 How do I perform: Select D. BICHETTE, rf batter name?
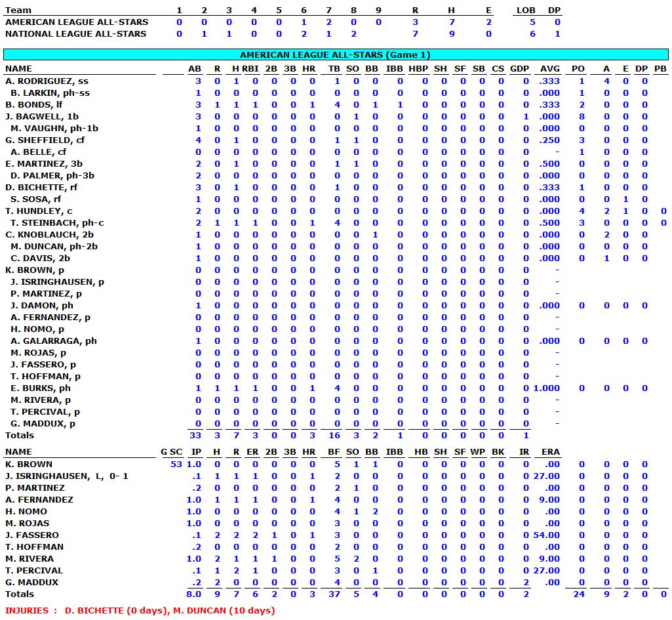(41, 188)
